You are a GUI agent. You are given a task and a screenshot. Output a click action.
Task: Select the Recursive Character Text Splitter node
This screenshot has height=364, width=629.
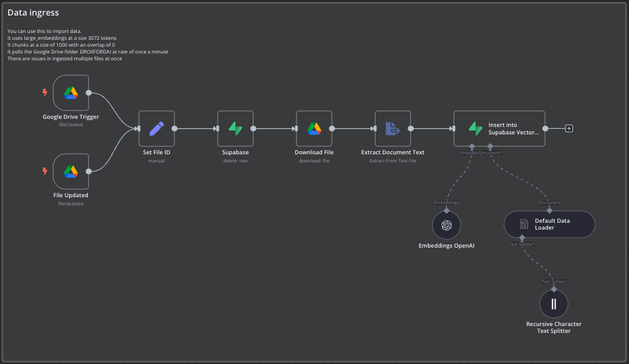point(554,304)
